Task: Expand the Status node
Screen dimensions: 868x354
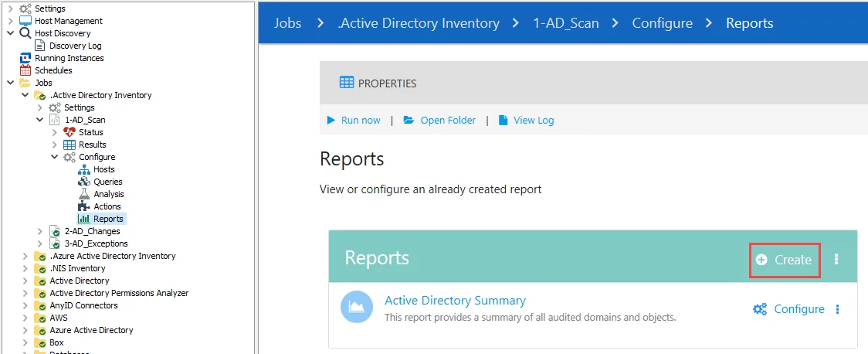Action: coord(54,132)
